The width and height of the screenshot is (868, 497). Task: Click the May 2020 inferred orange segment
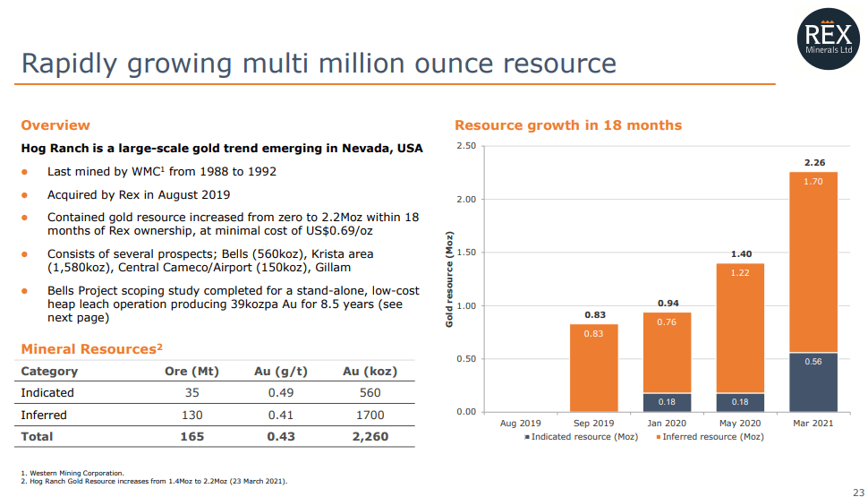coord(740,328)
